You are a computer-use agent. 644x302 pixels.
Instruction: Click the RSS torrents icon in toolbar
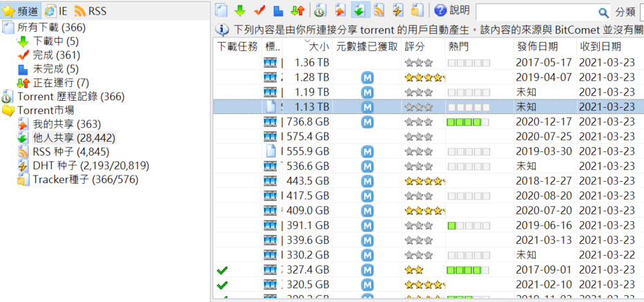click(x=379, y=10)
